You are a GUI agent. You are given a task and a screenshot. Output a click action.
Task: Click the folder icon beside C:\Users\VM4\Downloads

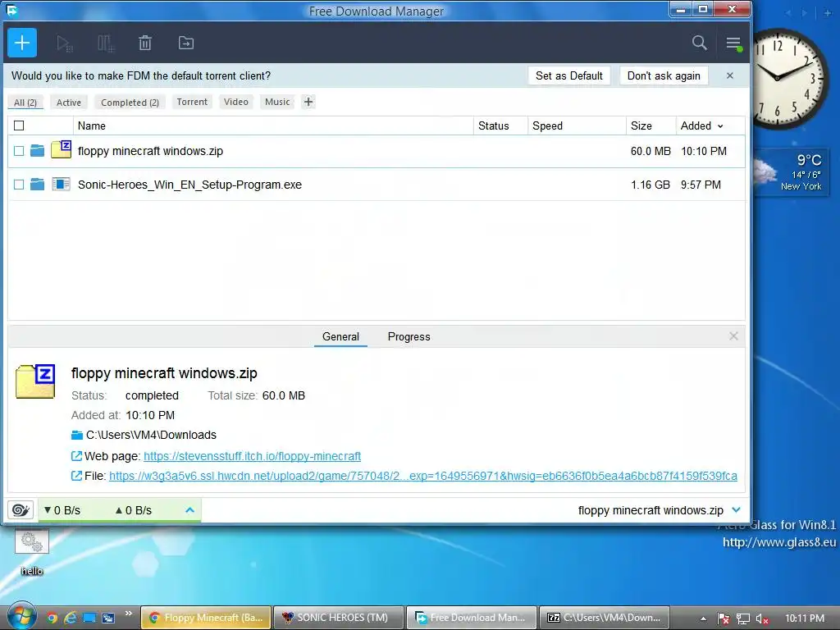pyautogui.click(x=77, y=435)
